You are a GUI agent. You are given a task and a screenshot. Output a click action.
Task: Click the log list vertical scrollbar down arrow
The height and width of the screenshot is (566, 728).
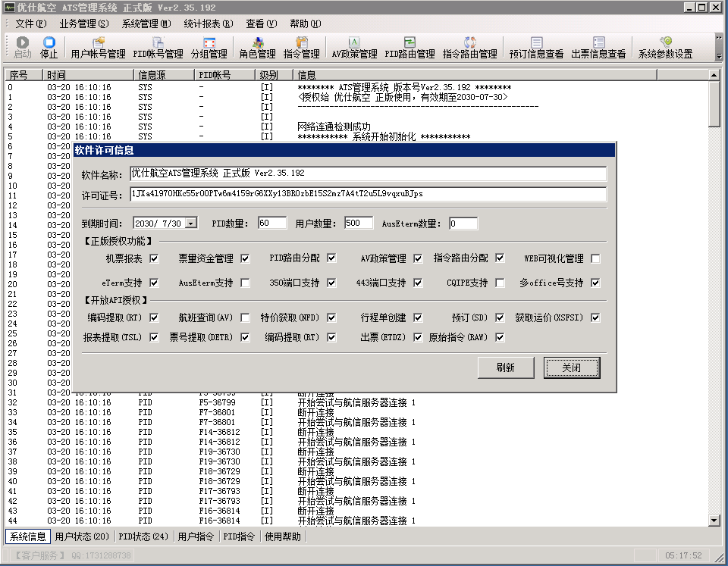click(x=714, y=520)
